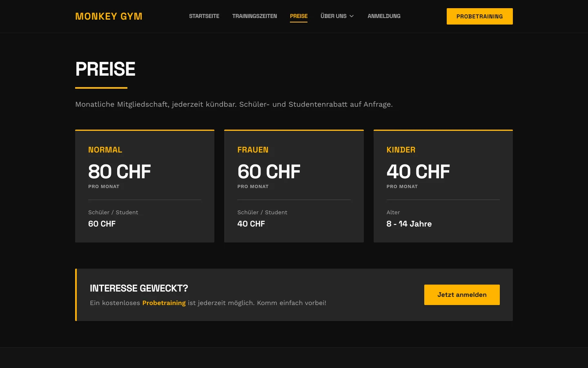Click the Normal card's student price 60 CHF

[102, 224]
